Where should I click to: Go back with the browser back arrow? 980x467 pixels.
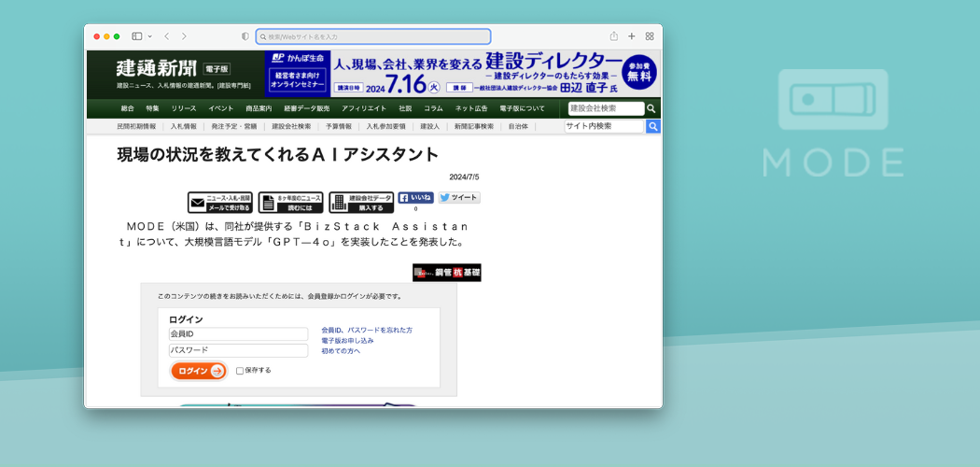tap(166, 36)
